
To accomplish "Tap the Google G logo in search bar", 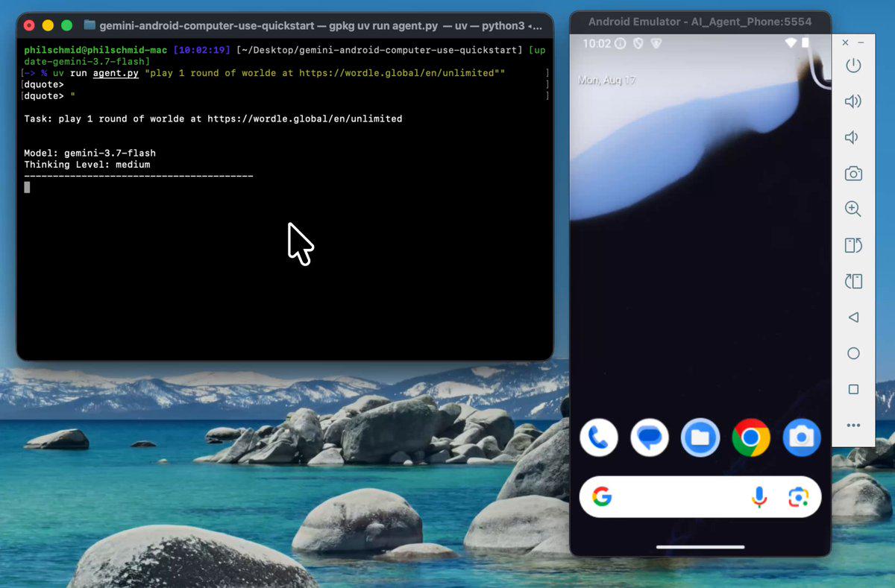I will coord(602,497).
